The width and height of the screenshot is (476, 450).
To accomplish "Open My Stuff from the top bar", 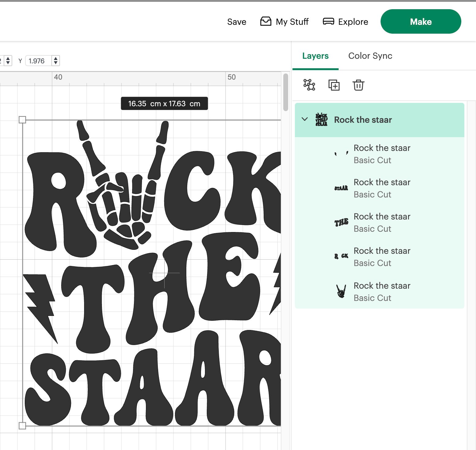I will click(x=284, y=21).
